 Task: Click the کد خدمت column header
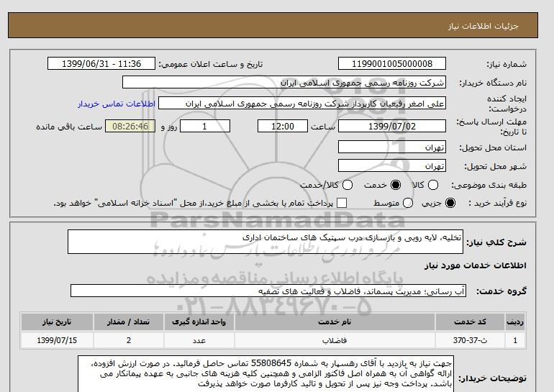click(x=470, y=322)
